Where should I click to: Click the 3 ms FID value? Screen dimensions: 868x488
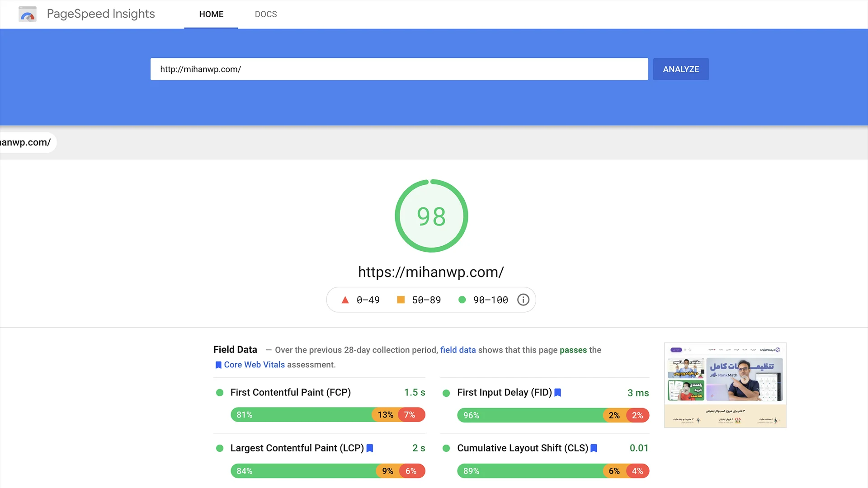coord(638,393)
